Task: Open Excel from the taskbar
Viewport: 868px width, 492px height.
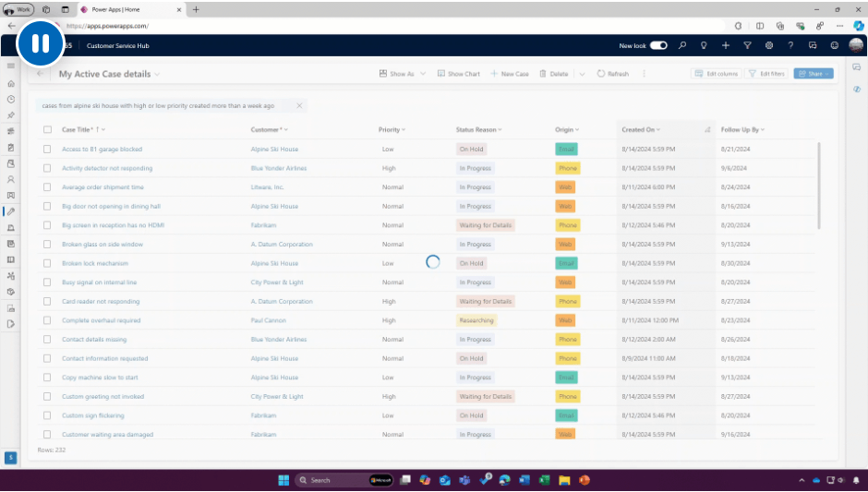Action: (x=544, y=480)
